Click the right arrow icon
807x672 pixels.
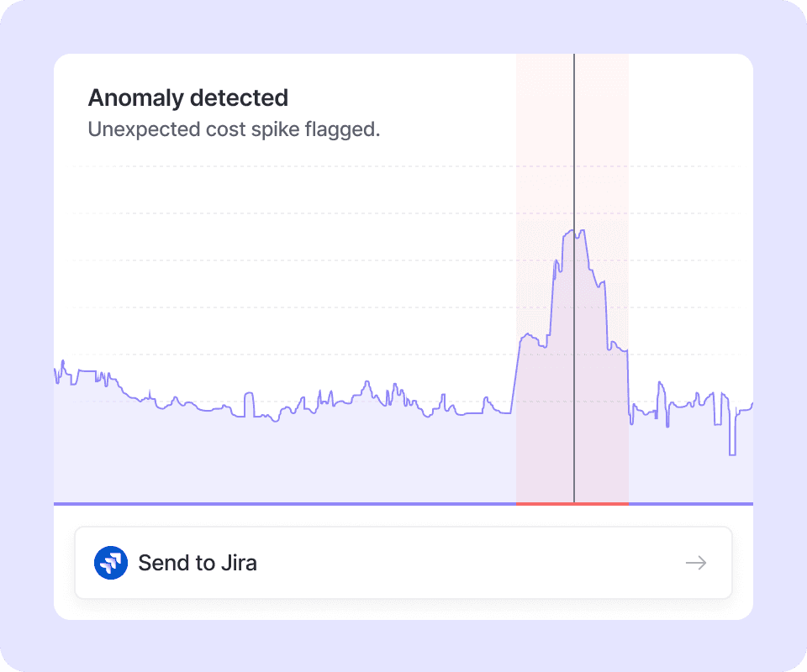pyautogui.click(x=696, y=563)
